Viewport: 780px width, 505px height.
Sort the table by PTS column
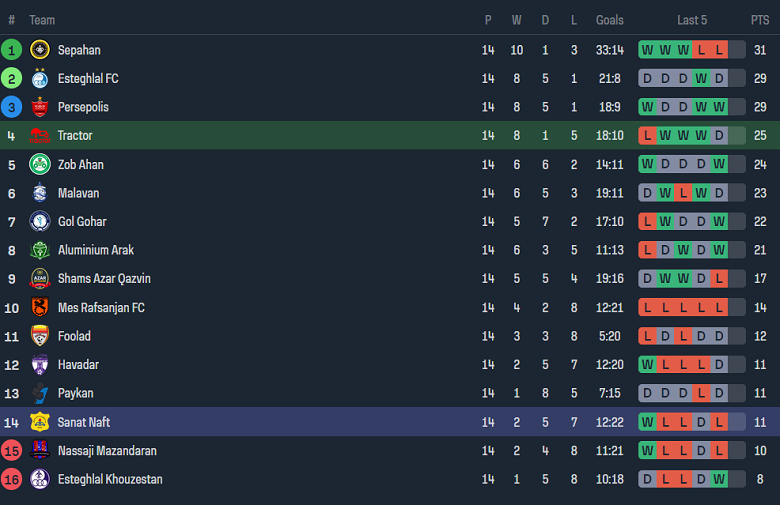click(x=760, y=20)
